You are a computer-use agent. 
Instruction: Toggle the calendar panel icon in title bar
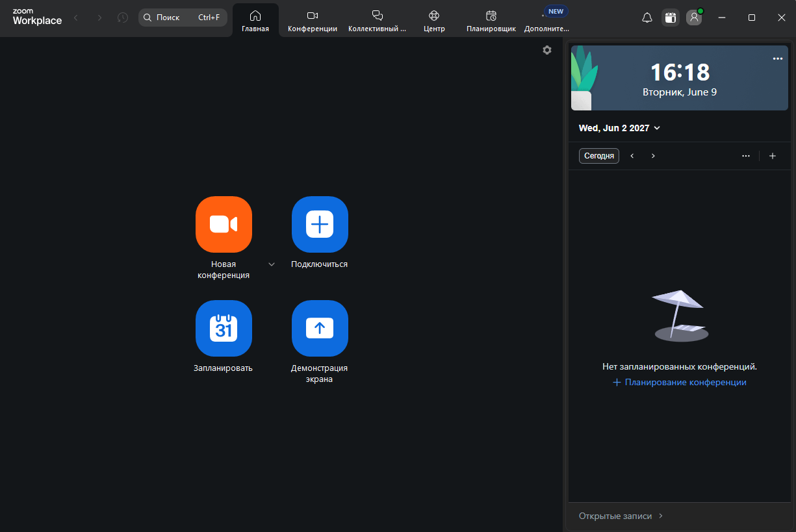point(671,18)
